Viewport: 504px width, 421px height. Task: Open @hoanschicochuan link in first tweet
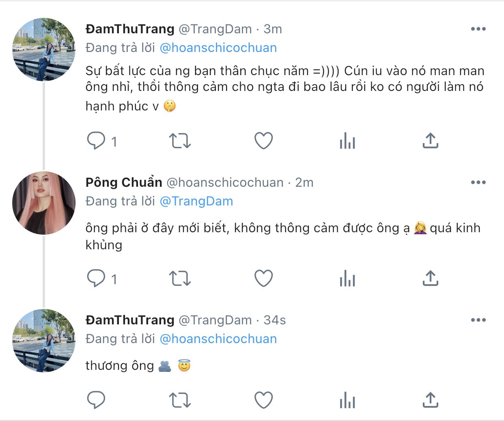point(218,48)
